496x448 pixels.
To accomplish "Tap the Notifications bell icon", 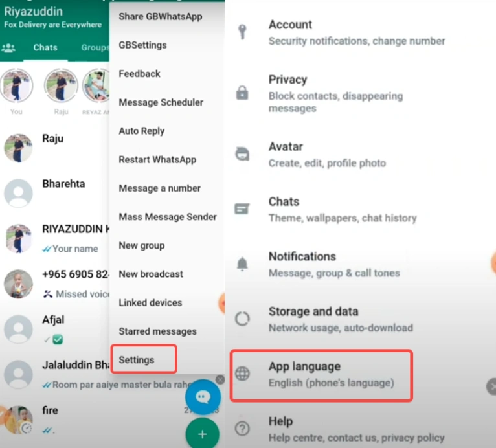I will click(x=242, y=264).
